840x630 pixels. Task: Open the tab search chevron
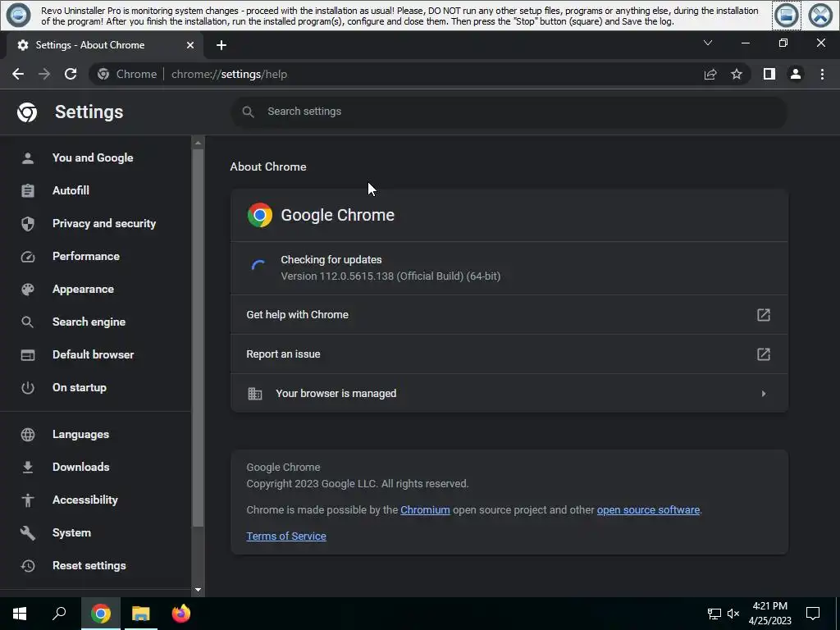pyautogui.click(x=708, y=43)
